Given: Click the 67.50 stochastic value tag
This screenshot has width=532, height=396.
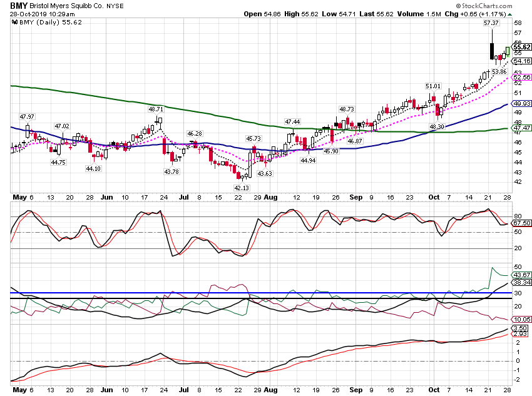Looking at the screenshot, I should point(521,223).
